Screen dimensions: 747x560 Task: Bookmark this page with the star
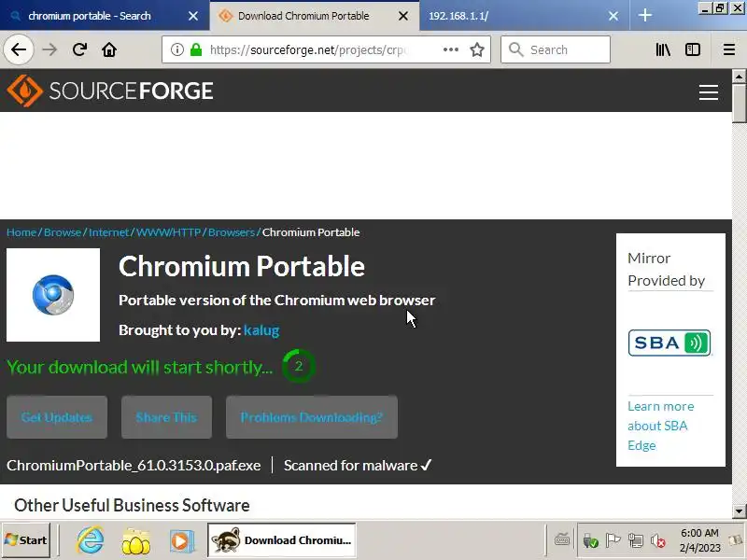tap(477, 49)
